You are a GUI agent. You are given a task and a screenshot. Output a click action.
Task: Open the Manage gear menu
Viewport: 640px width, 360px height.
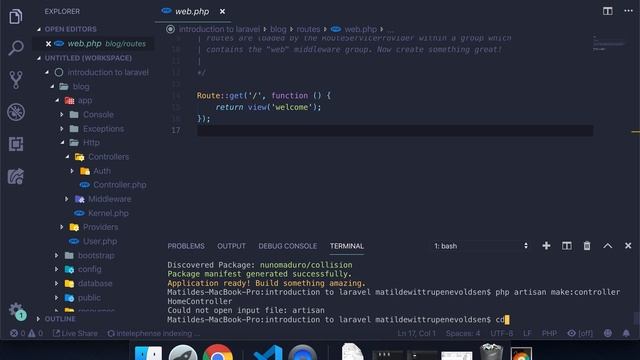click(x=16, y=311)
